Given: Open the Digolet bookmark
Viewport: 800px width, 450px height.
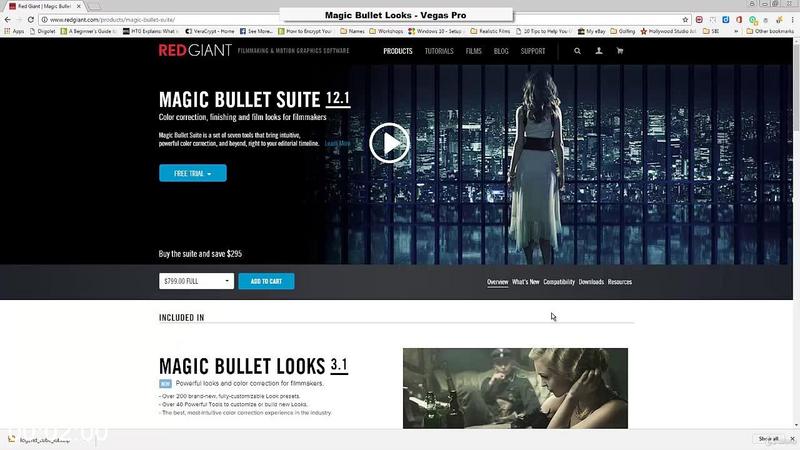Looking at the screenshot, I should [x=42, y=31].
